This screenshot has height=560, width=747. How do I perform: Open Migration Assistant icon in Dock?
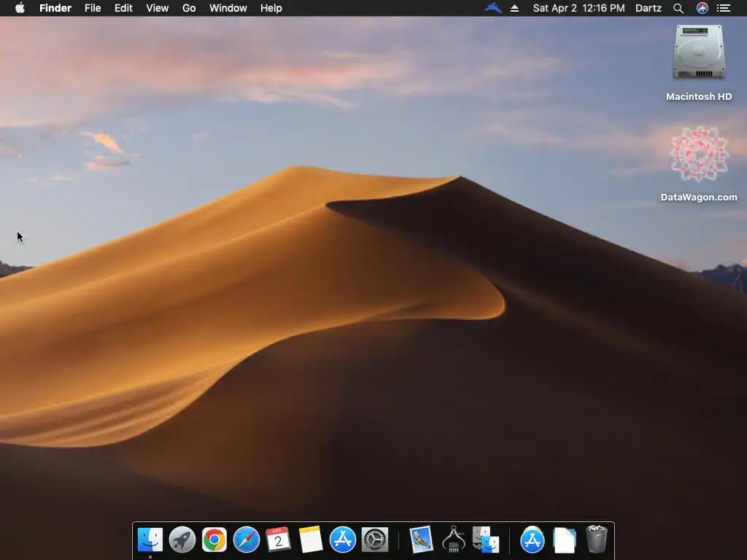point(485,540)
